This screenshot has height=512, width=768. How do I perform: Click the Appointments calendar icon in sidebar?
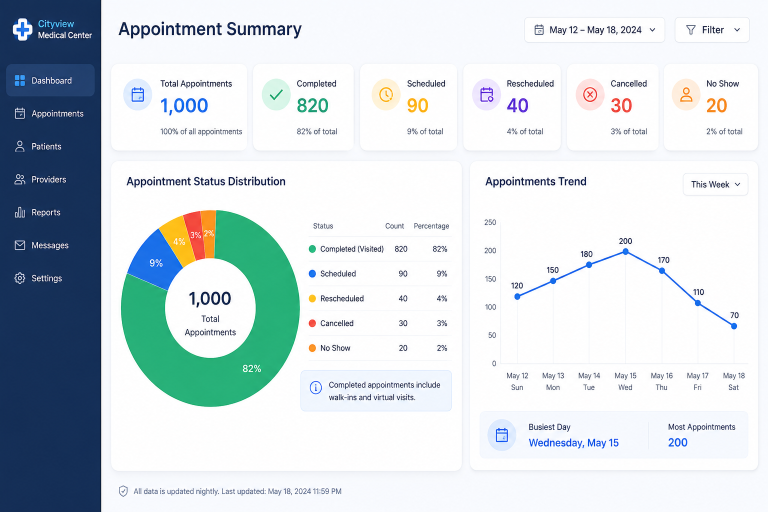20,114
